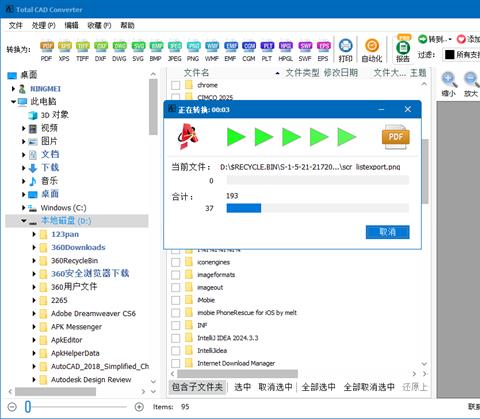This screenshot has width=480, height=419.
Task: Toggle 包含子文件夹 button
Action: tap(197, 387)
